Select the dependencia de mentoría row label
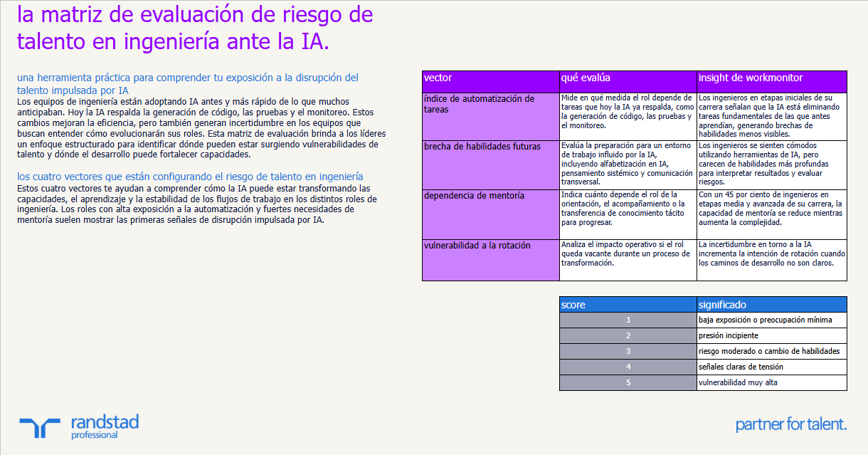The height and width of the screenshot is (455, 868). 489,214
